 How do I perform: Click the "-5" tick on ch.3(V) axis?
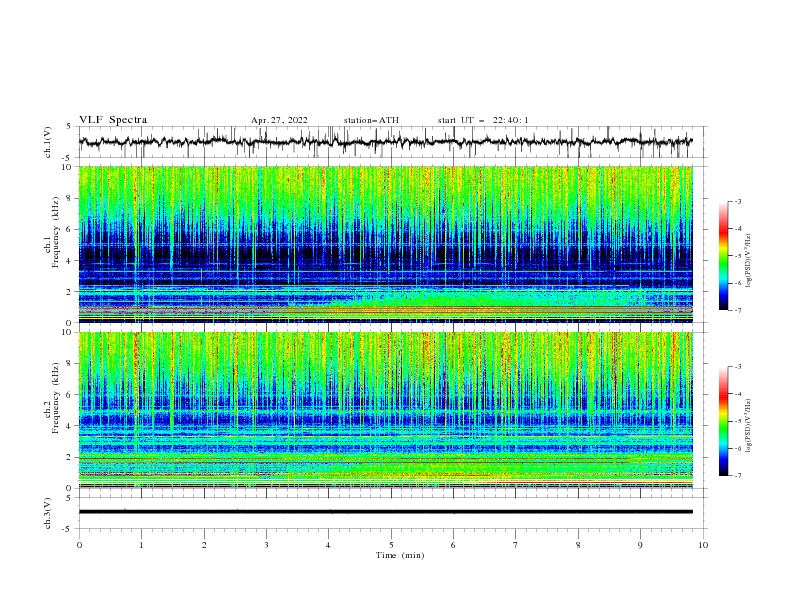pyautogui.click(x=67, y=529)
